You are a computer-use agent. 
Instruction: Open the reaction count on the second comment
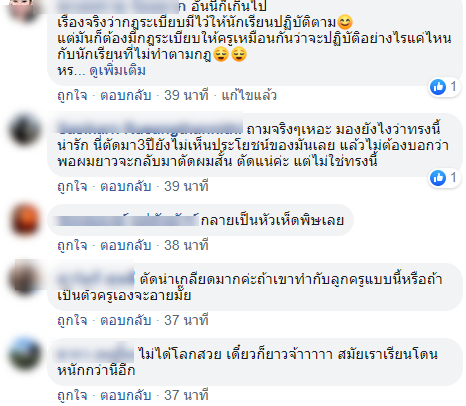tap(453, 178)
